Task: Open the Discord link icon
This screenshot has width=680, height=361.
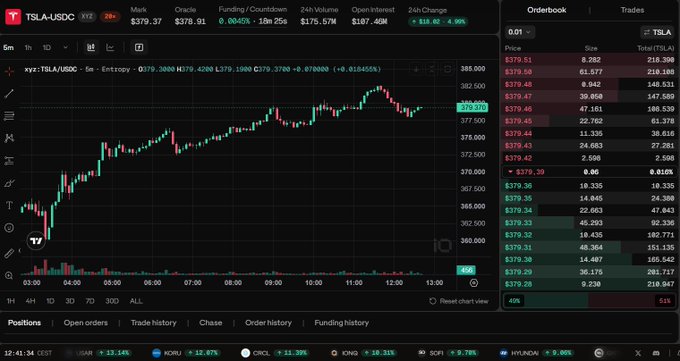Action: pyautogui.click(x=657, y=353)
